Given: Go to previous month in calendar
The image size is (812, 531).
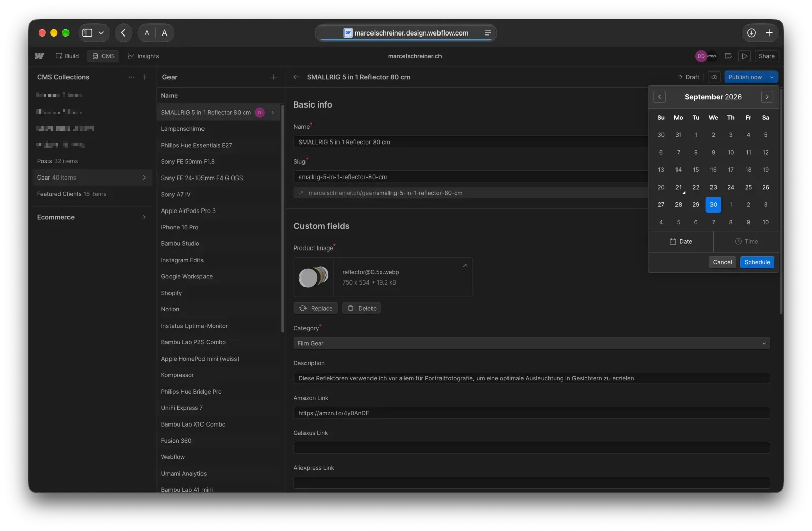Looking at the screenshot, I should pos(659,97).
